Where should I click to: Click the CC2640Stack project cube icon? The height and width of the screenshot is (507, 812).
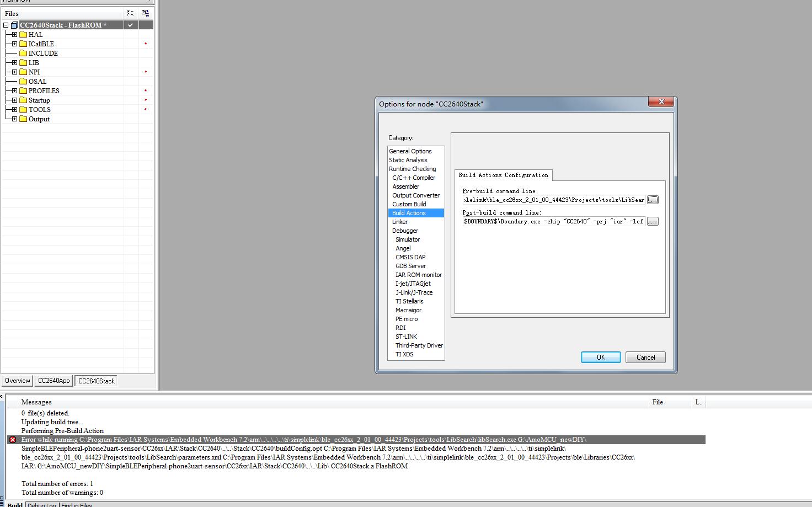click(x=14, y=25)
